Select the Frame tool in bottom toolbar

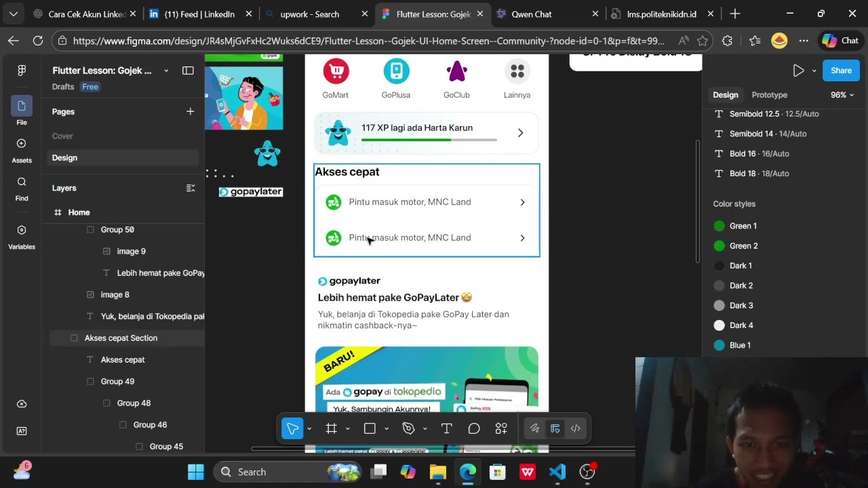pyautogui.click(x=332, y=428)
